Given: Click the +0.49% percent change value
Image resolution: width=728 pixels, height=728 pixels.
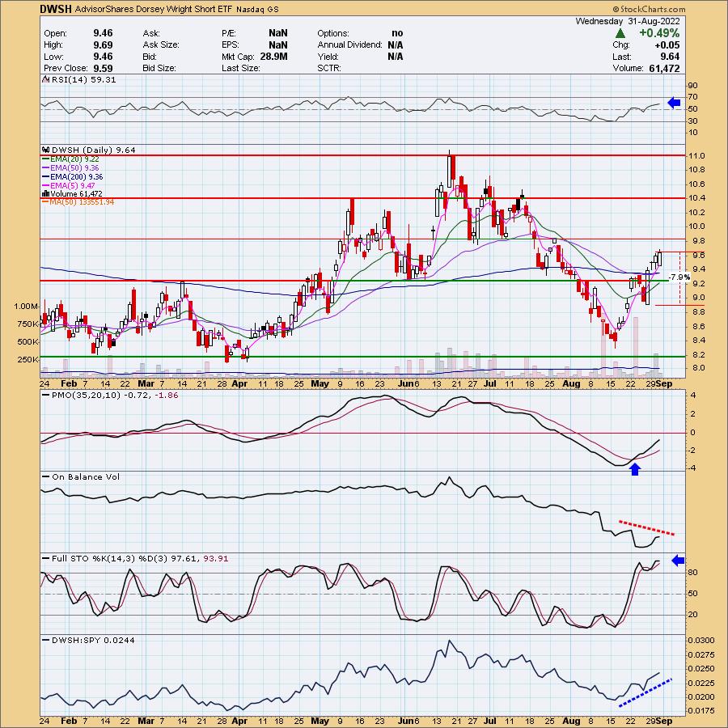Looking at the screenshot, I should pos(659,33).
